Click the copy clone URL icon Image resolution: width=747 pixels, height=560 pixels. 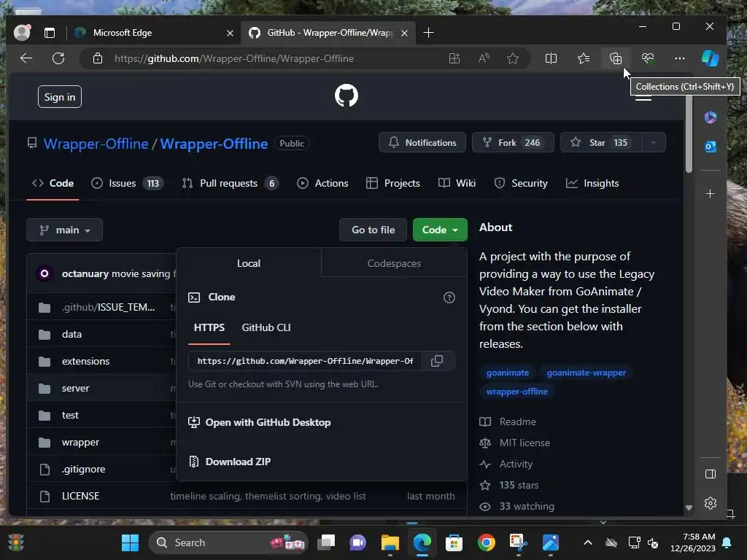pos(437,361)
